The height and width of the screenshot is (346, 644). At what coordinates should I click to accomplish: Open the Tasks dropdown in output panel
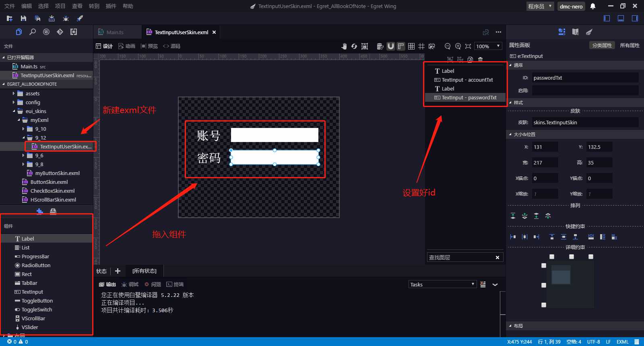[x=442, y=284]
